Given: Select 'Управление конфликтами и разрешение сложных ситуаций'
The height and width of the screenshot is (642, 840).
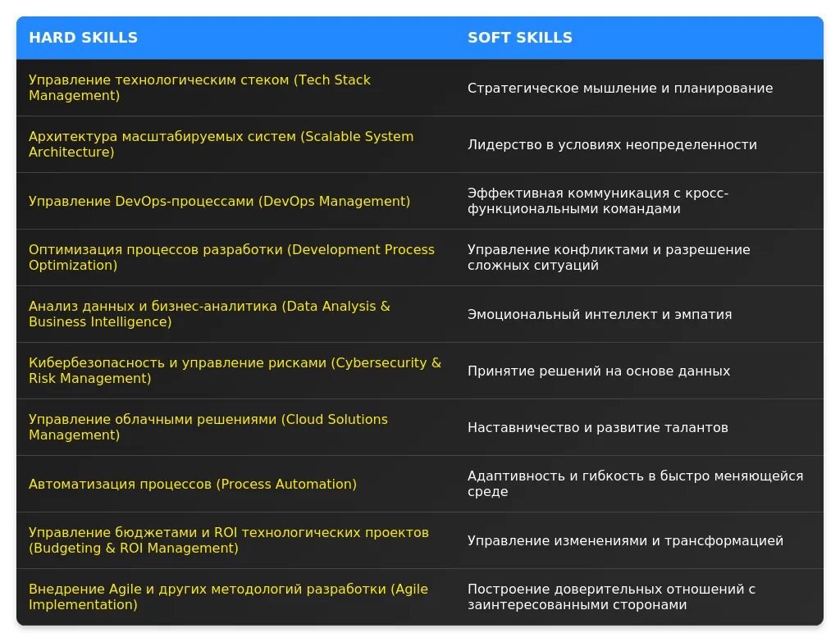Looking at the screenshot, I should coord(639,257).
